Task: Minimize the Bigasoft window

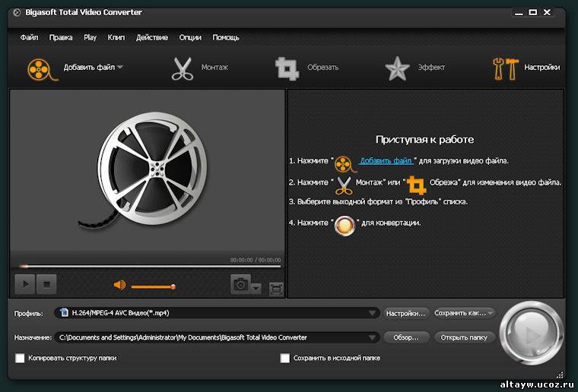Action: coord(519,13)
